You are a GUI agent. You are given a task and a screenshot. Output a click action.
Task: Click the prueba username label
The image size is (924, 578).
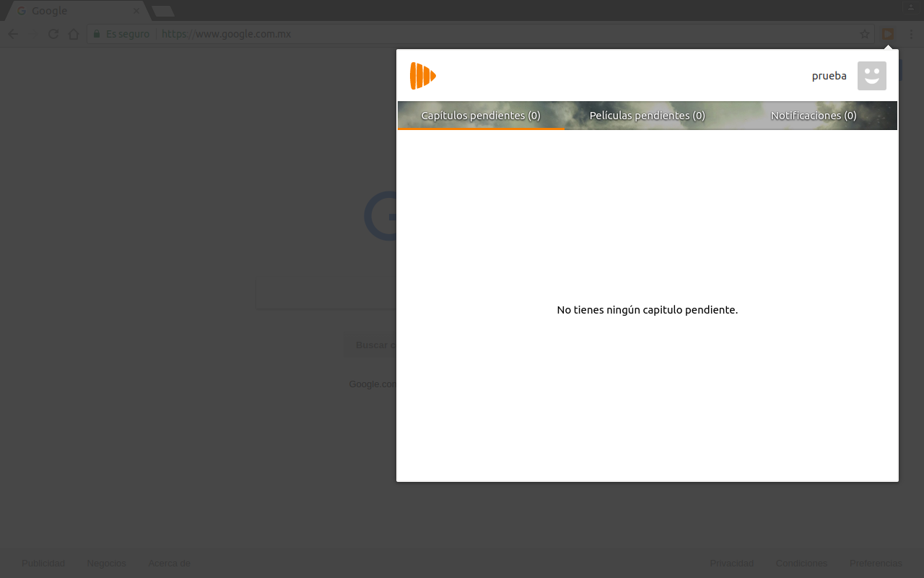point(829,75)
